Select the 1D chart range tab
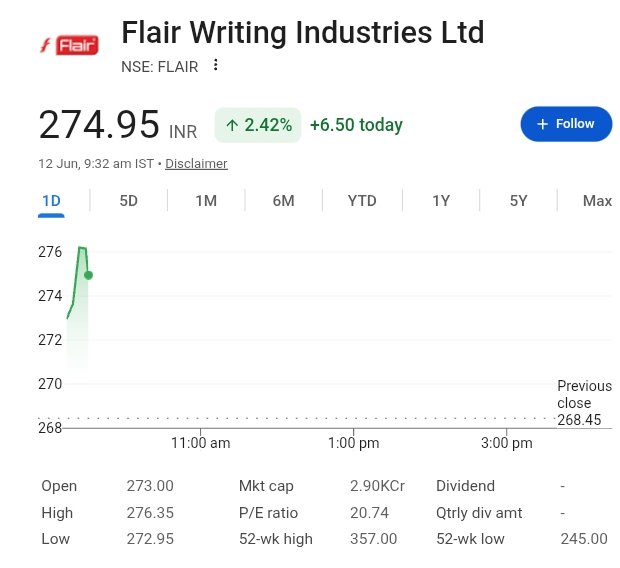The height and width of the screenshot is (568, 620). click(51, 201)
